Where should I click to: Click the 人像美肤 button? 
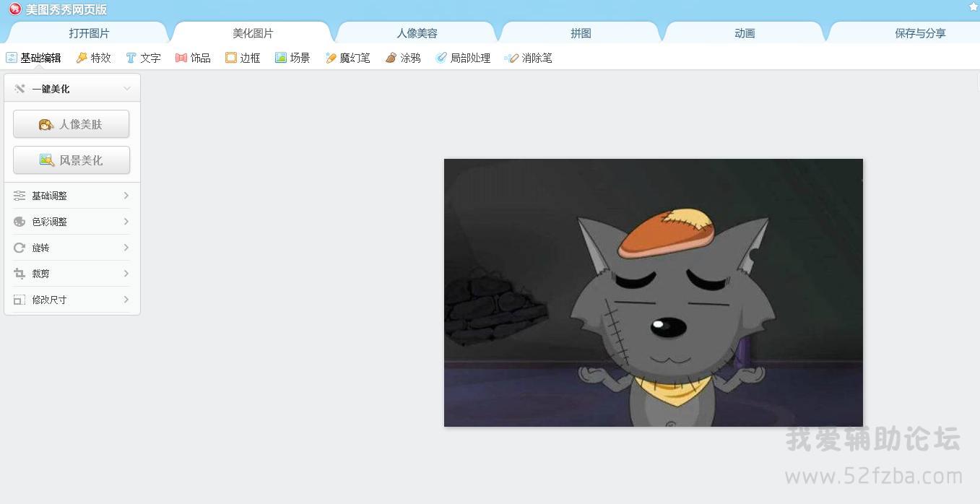pyautogui.click(x=71, y=124)
